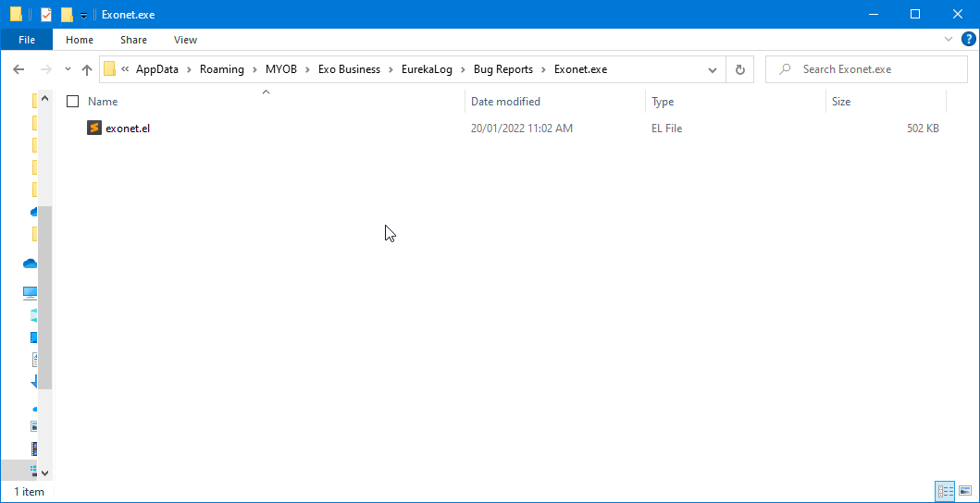The width and height of the screenshot is (980, 503).
Task: Click the Back navigation arrow
Action: click(19, 69)
